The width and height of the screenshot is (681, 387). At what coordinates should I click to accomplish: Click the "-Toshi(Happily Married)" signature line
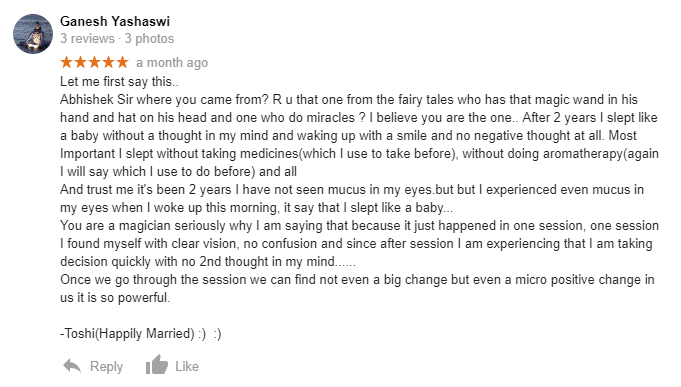(x=141, y=334)
